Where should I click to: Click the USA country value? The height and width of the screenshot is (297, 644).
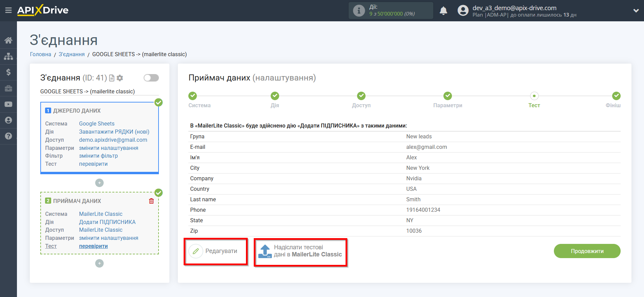point(412,189)
